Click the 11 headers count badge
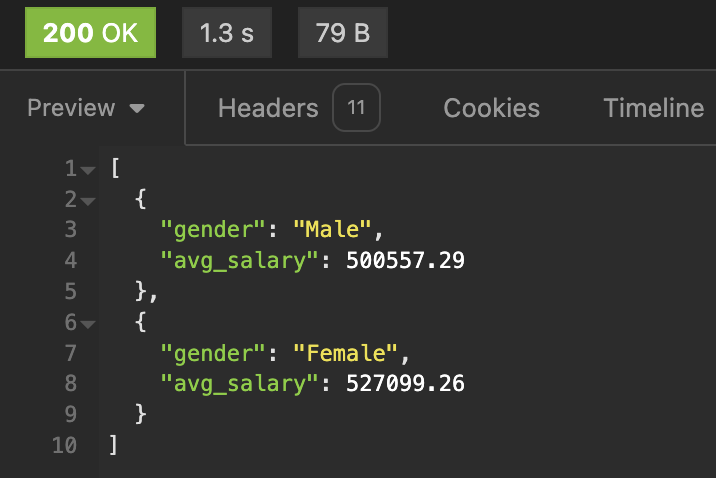716x478 pixels. pos(356,108)
